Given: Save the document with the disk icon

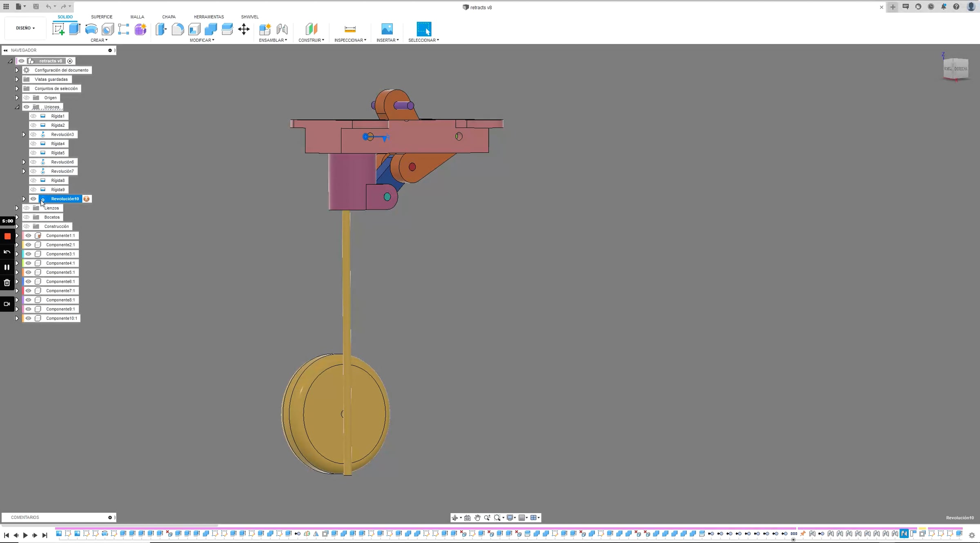Looking at the screenshot, I should pos(36,7).
